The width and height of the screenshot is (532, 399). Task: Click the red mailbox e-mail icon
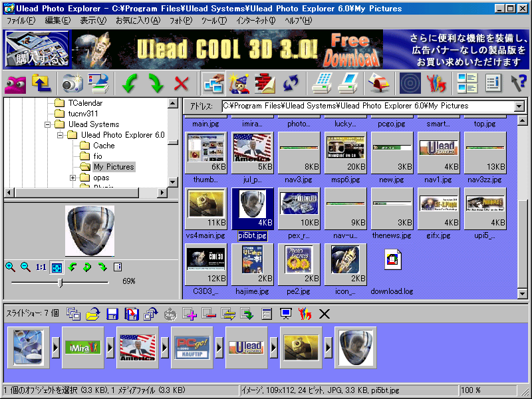pyautogui.click(x=379, y=82)
